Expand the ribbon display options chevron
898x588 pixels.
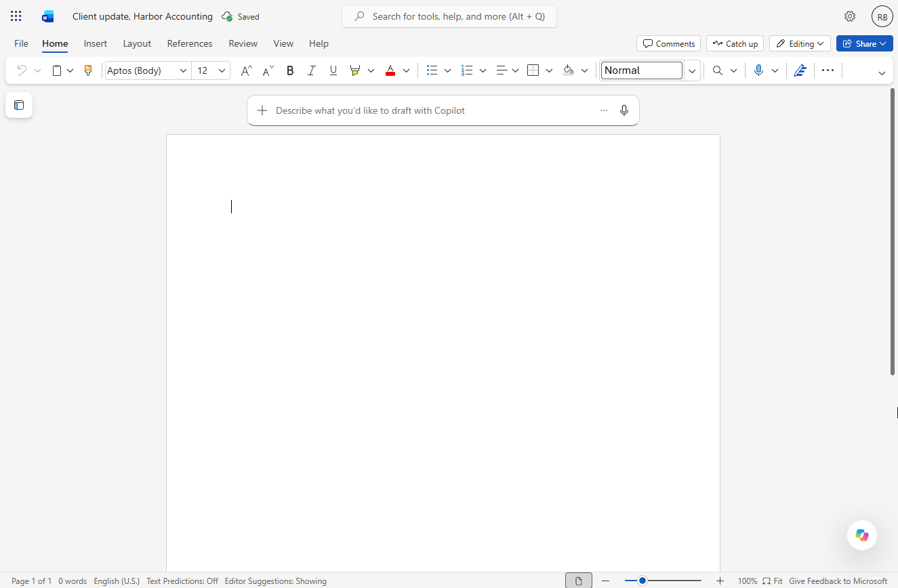[882, 72]
